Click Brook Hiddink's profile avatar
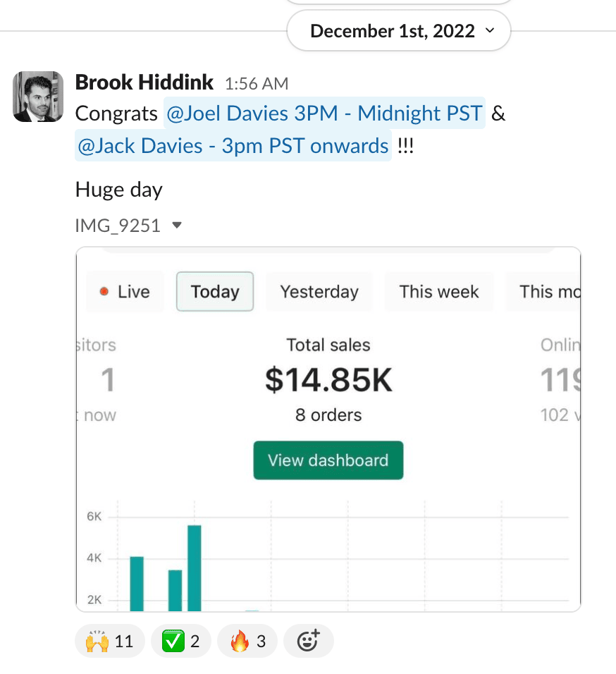The image size is (616, 674). click(38, 97)
